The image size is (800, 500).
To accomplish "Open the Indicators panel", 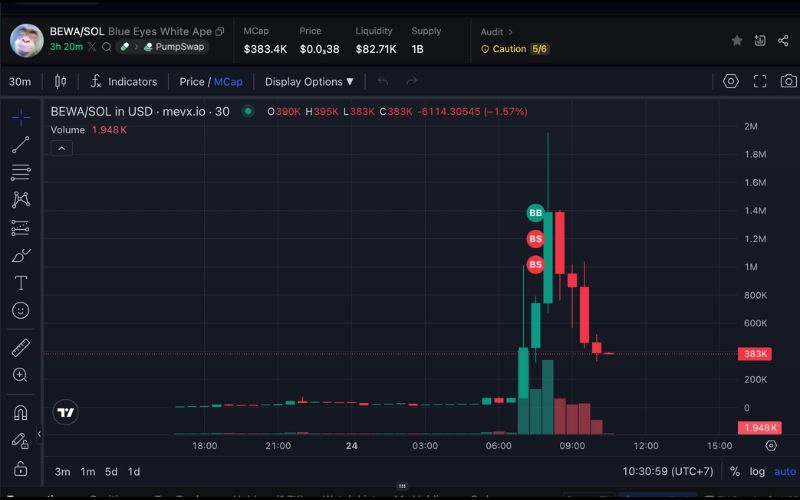I will point(124,82).
